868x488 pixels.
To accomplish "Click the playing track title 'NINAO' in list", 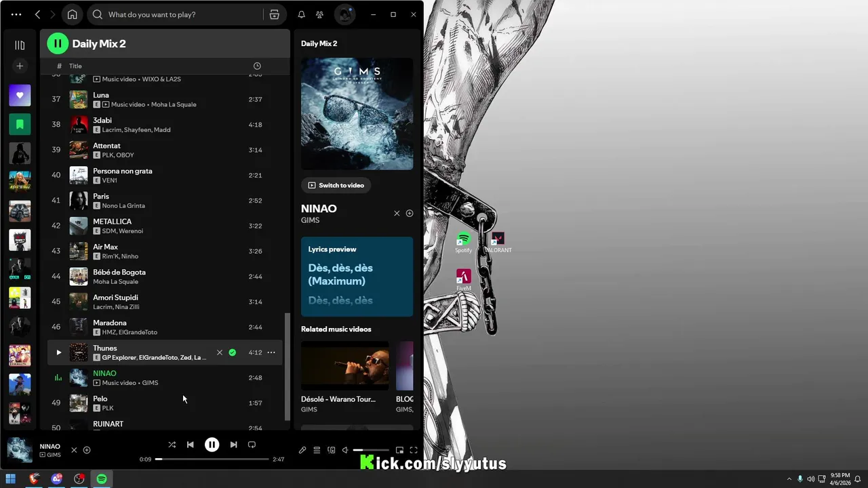I will coord(104,373).
